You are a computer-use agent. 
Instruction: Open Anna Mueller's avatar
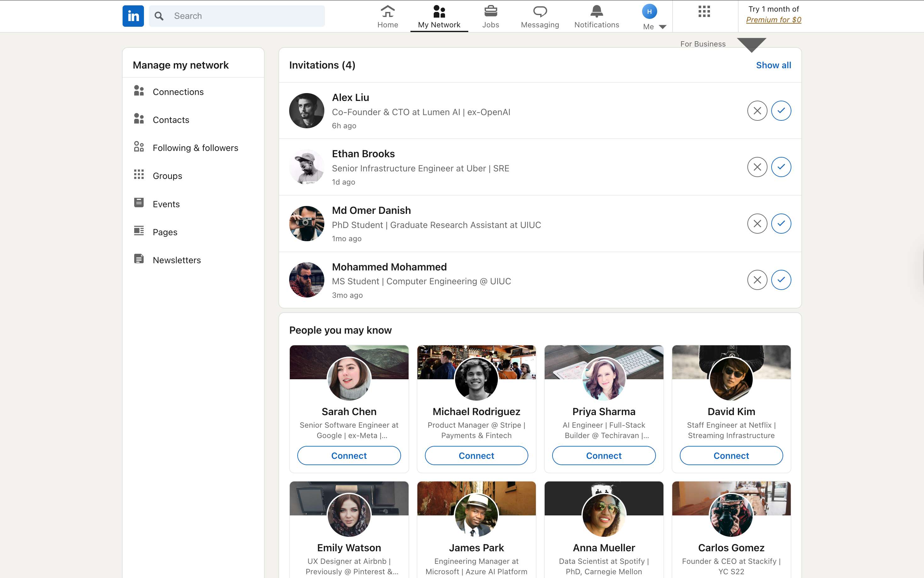pyautogui.click(x=603, y=515)
